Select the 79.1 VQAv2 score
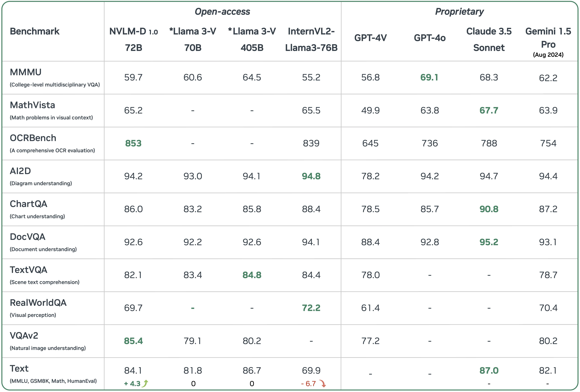The height and width of the screenshot is (392, 580). click(x=192, y=341)
